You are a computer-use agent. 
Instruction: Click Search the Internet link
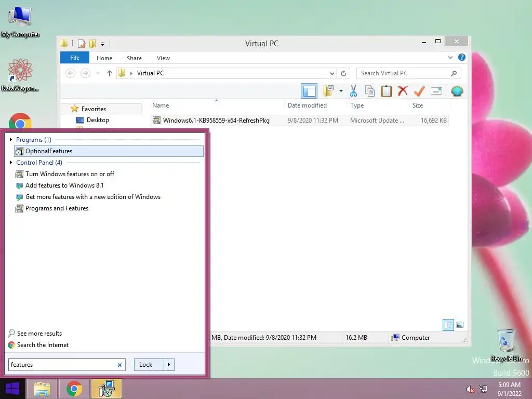point(43,345)
